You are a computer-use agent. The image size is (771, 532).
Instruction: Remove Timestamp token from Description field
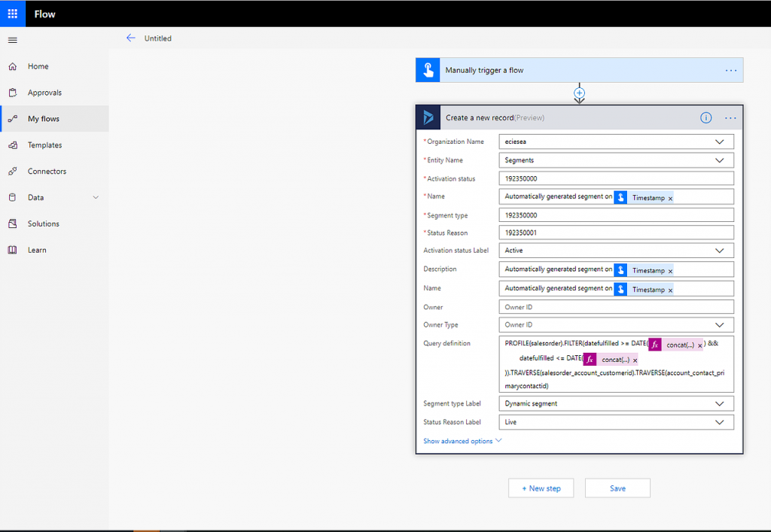tap(670, 271)
